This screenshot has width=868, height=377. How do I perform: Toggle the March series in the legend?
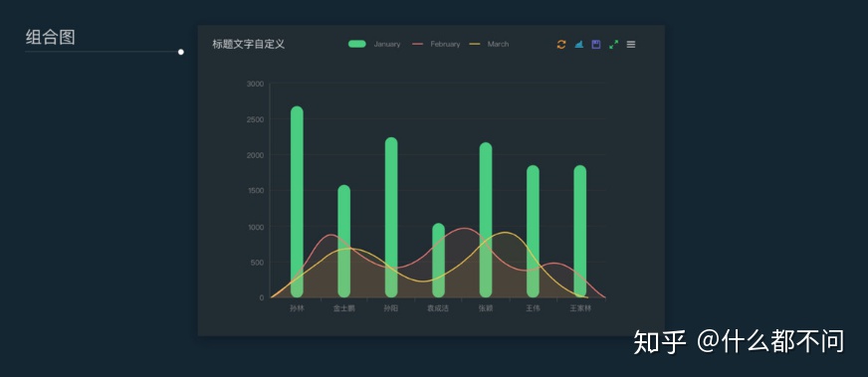tap(489, 44)
